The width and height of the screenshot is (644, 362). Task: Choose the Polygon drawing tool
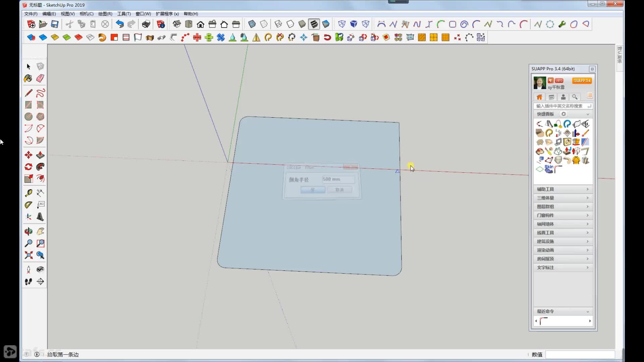pos(40,116)
